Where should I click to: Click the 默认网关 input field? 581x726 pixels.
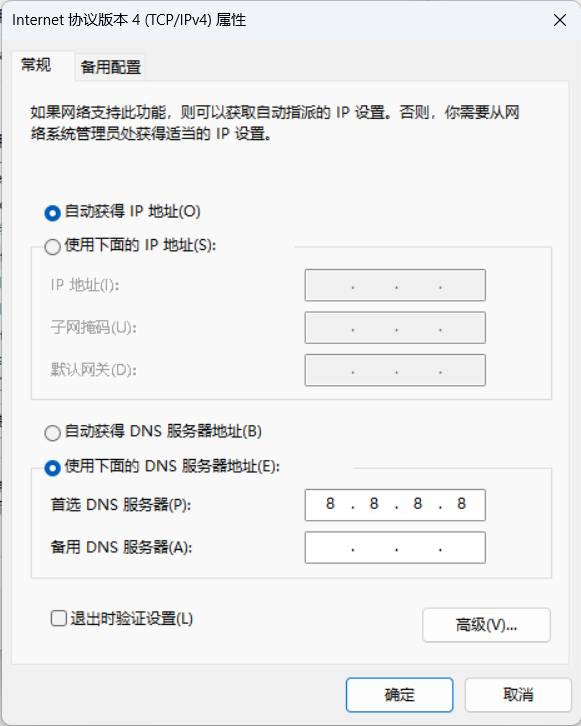click(x=395, y=370)
